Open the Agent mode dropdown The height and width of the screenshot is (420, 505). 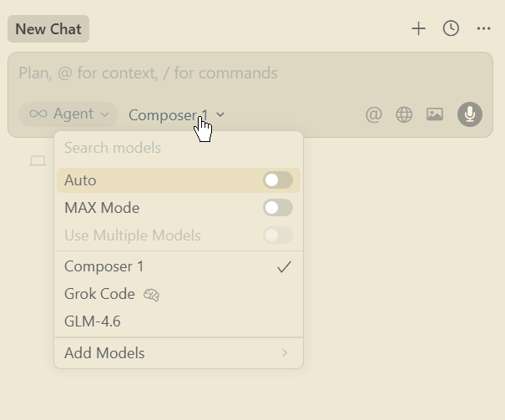coord(69,114)
